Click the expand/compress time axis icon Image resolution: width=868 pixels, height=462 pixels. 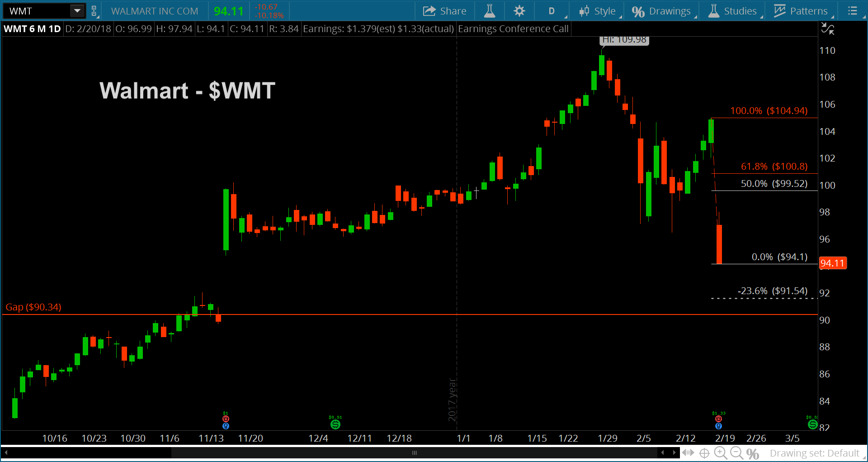pyautogui.click(x=688, y=452)
